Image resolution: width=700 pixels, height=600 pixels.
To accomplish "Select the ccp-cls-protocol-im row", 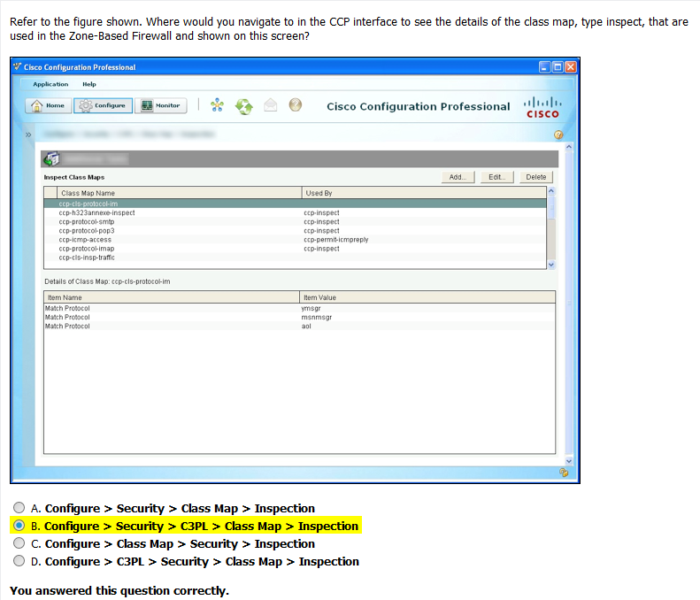I will pos(295,204).
